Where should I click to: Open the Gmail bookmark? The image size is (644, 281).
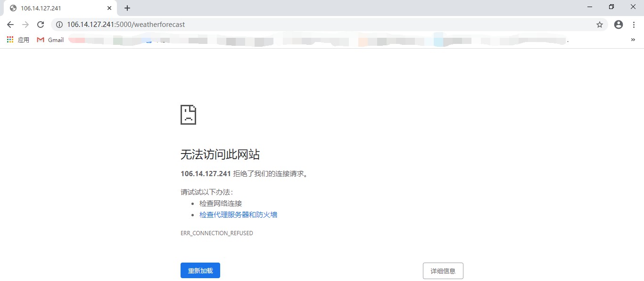50,40
